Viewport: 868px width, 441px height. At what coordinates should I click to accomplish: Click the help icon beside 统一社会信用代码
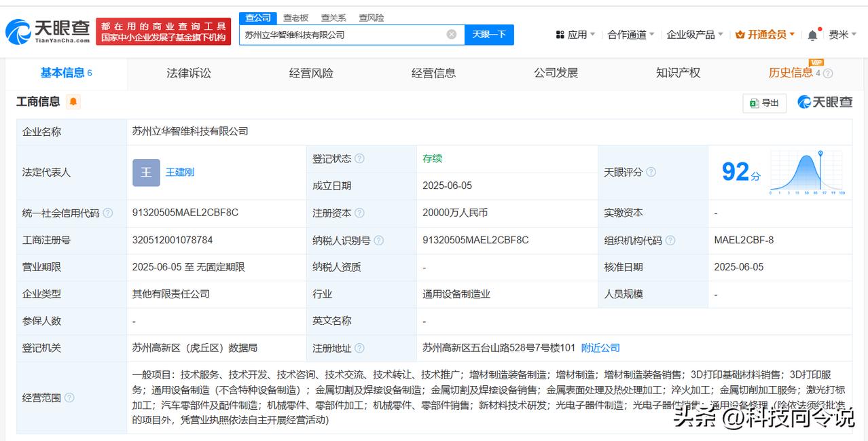[108, 213]
